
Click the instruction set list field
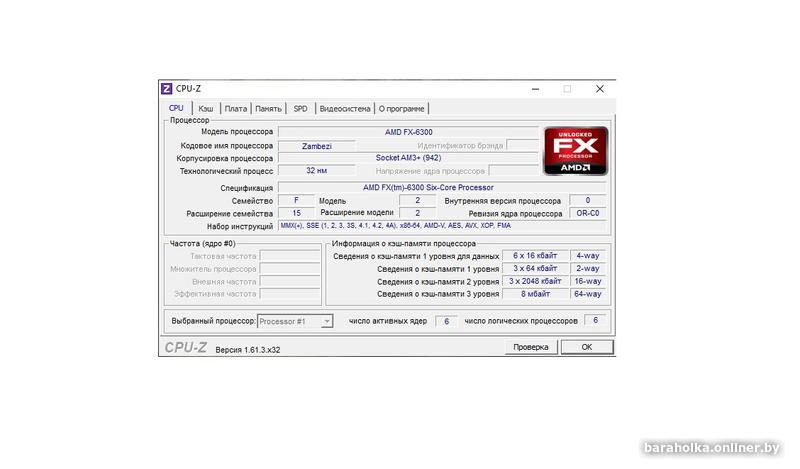[x=442, y=226]
